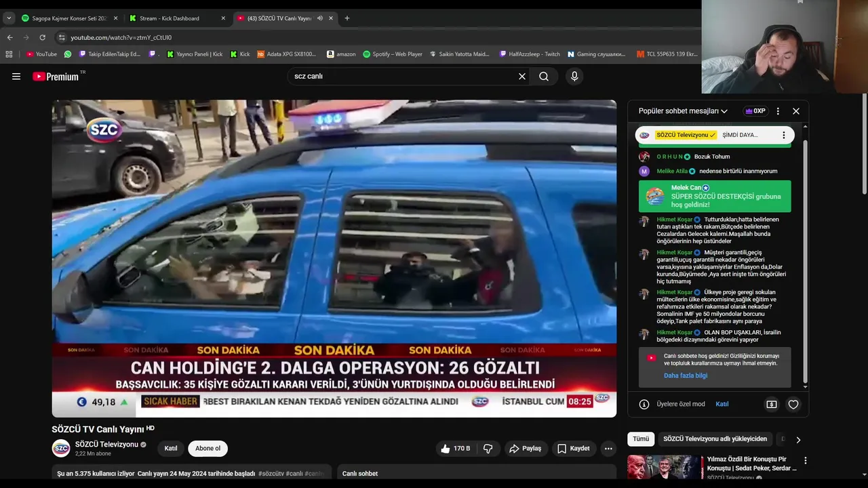This screenshot has height=488, width=868.
Task: Click the live video player
Action: point(334,258)
